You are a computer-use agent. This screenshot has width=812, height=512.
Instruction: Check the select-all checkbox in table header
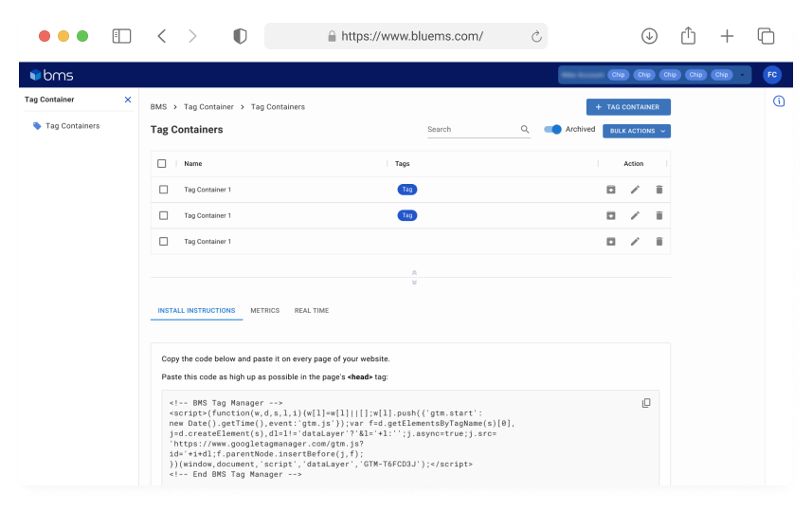click(x=162, y=164)
